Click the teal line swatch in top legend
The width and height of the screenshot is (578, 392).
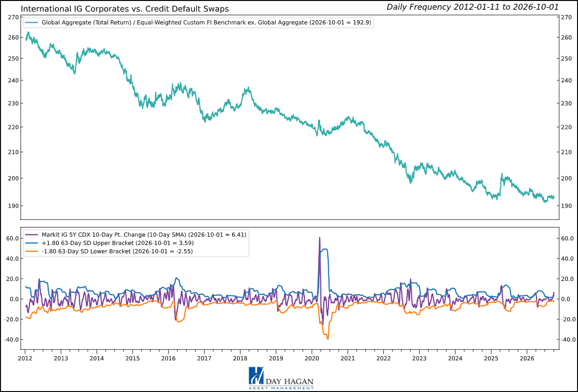[x=31, y=22]
